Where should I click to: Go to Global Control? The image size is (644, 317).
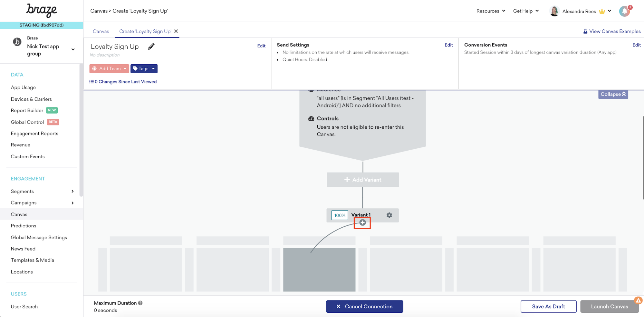pyautogui.click(x=27, y=122)
